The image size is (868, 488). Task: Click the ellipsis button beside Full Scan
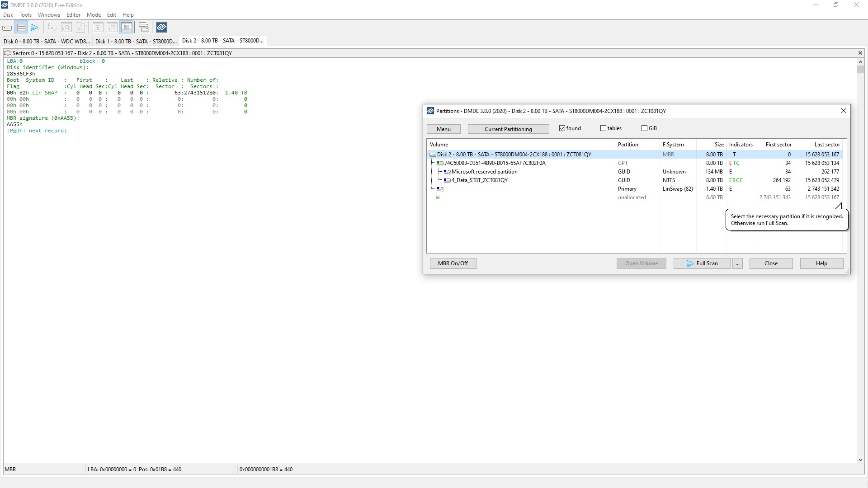click(x=738, y=263)
